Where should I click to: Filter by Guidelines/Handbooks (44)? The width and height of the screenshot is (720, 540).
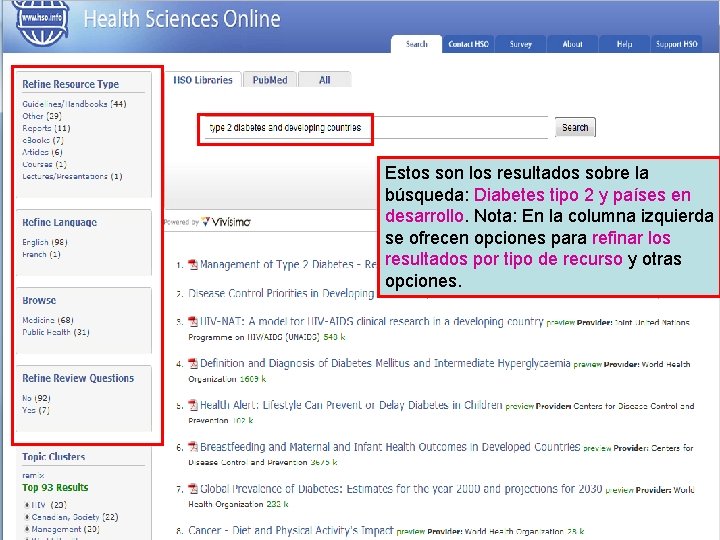[x=74, y=104]
